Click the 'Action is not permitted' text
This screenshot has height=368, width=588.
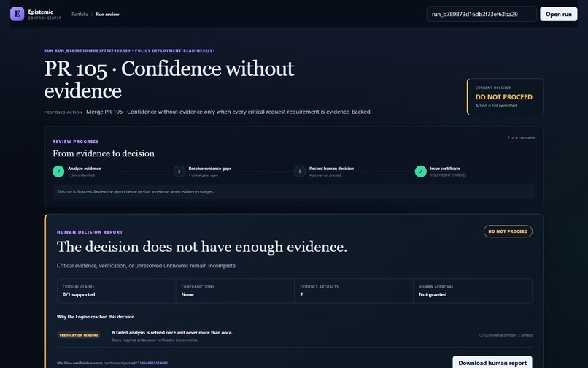tap(496, 106)
